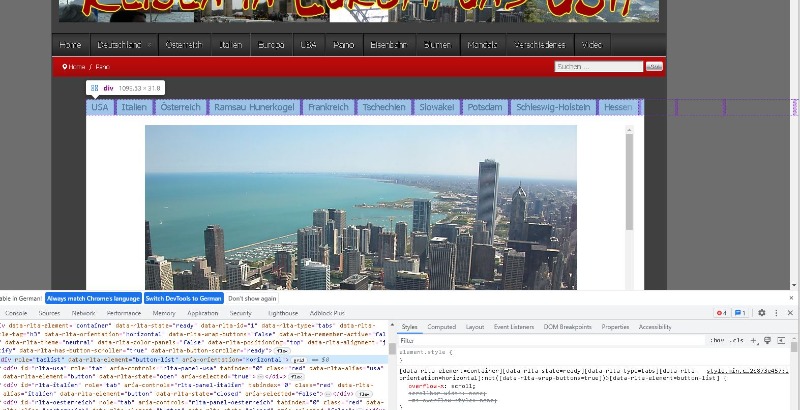Open DevTools settings gear

click(762, 313)
